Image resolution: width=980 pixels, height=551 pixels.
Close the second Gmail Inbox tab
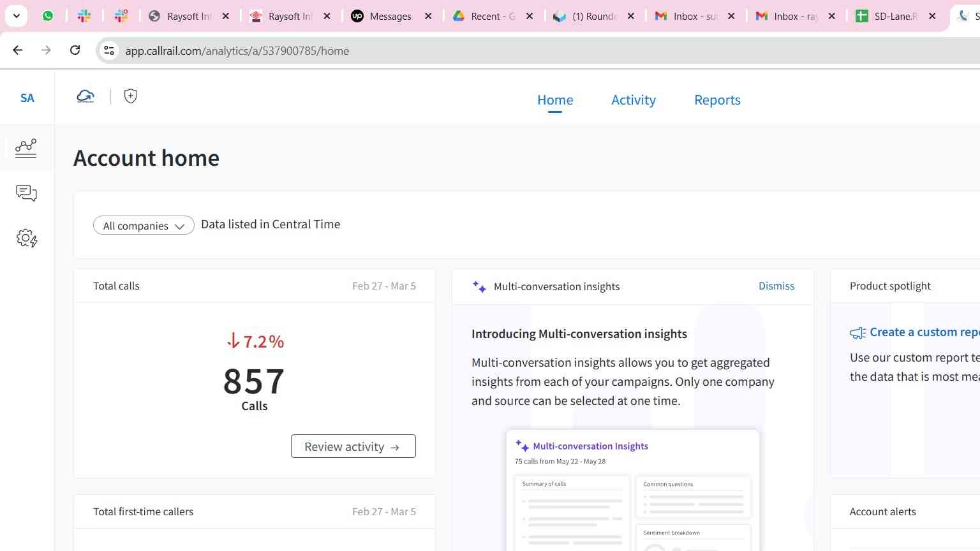831,16
